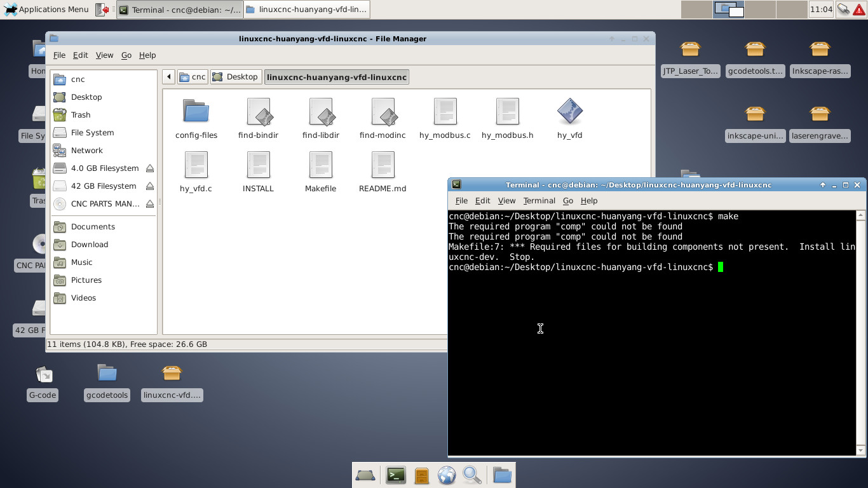Click the red warning tray icon
Screen dimensions: 868x488
(858, 10)
